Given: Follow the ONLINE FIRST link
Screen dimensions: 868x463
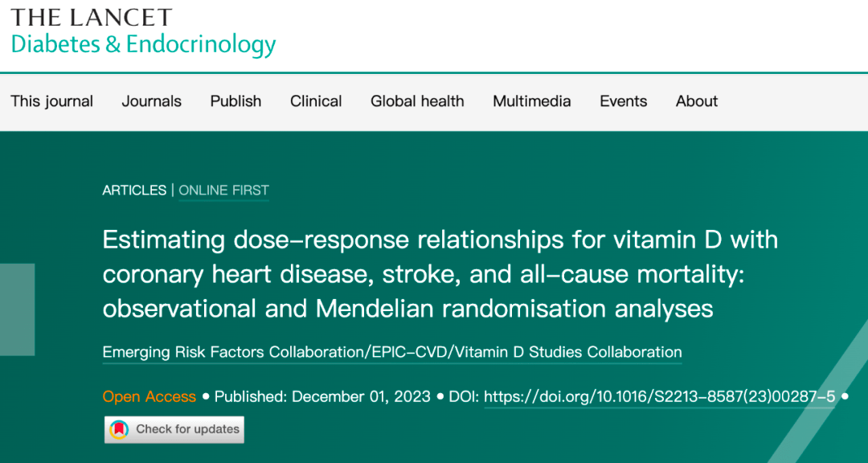Looking at the screenshot, I should [x=223, y=191].
